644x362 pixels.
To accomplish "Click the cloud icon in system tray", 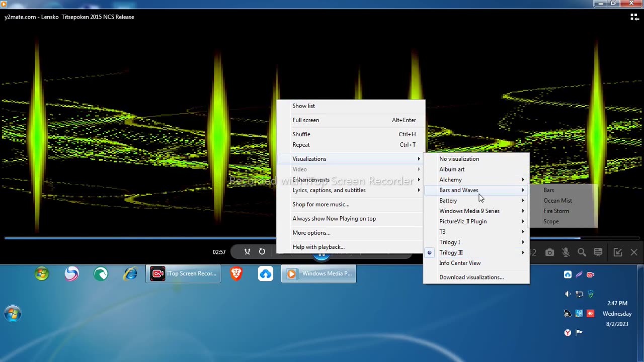I will tap(568, 275).
